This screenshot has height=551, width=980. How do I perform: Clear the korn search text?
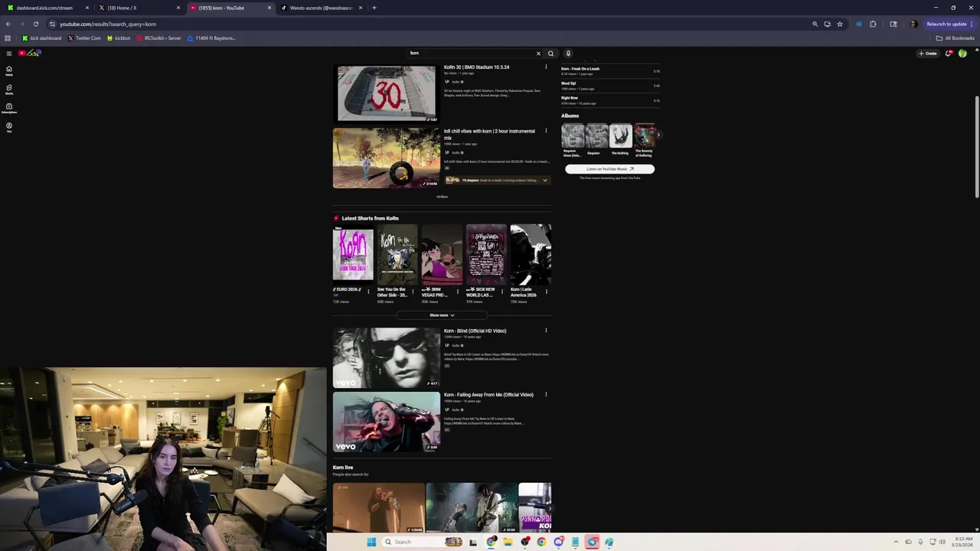pyautogui.click(x=538, y=54)
